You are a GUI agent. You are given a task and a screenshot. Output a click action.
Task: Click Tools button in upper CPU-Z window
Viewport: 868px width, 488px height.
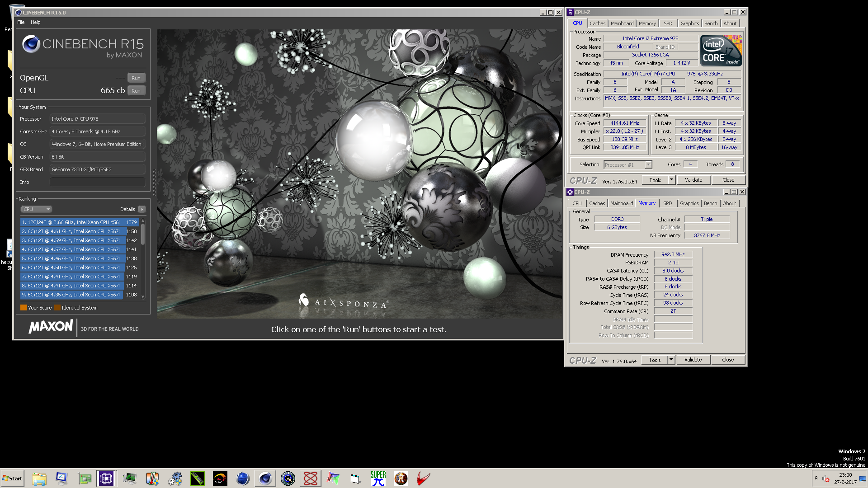pyautogui.click(x=655, y=180)
